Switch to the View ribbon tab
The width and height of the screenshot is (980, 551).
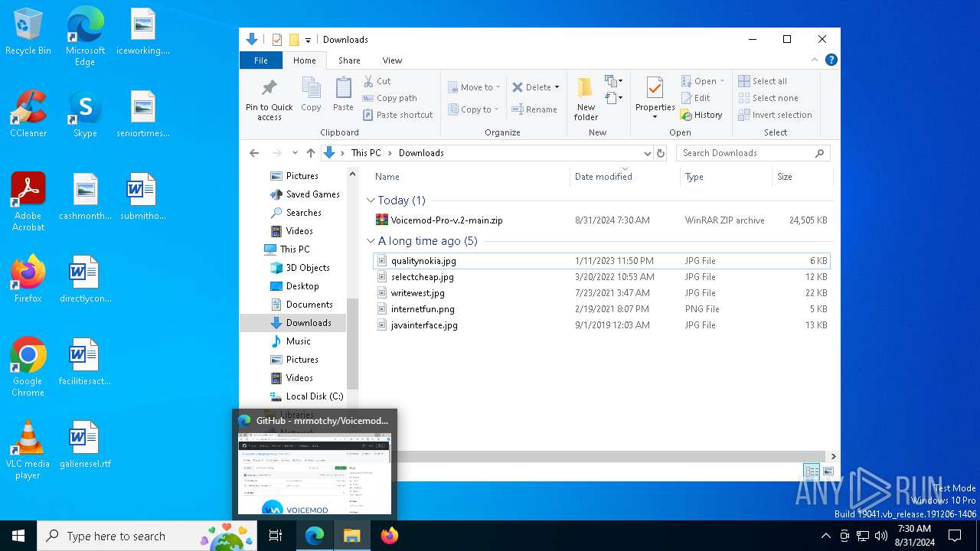coord(392,60)
